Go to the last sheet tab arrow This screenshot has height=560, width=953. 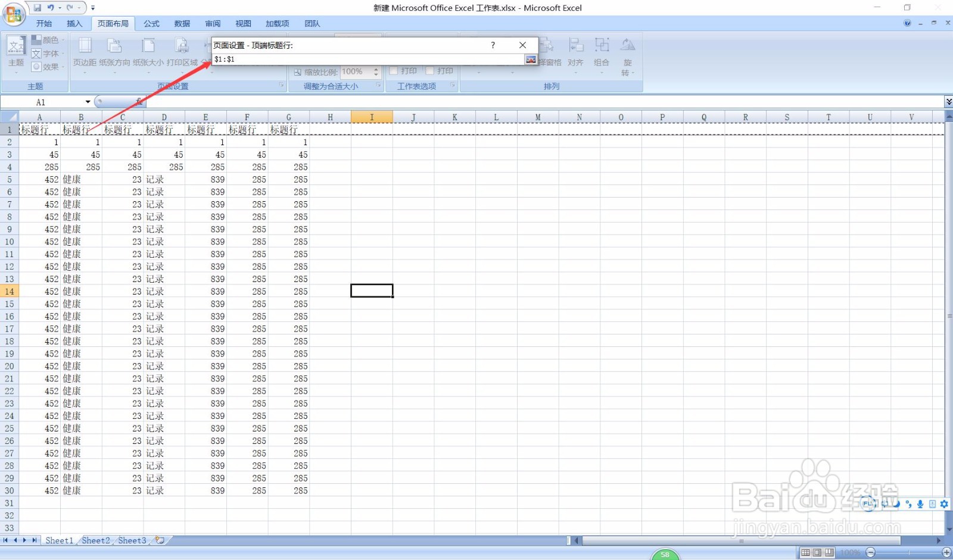click(35, 540)
